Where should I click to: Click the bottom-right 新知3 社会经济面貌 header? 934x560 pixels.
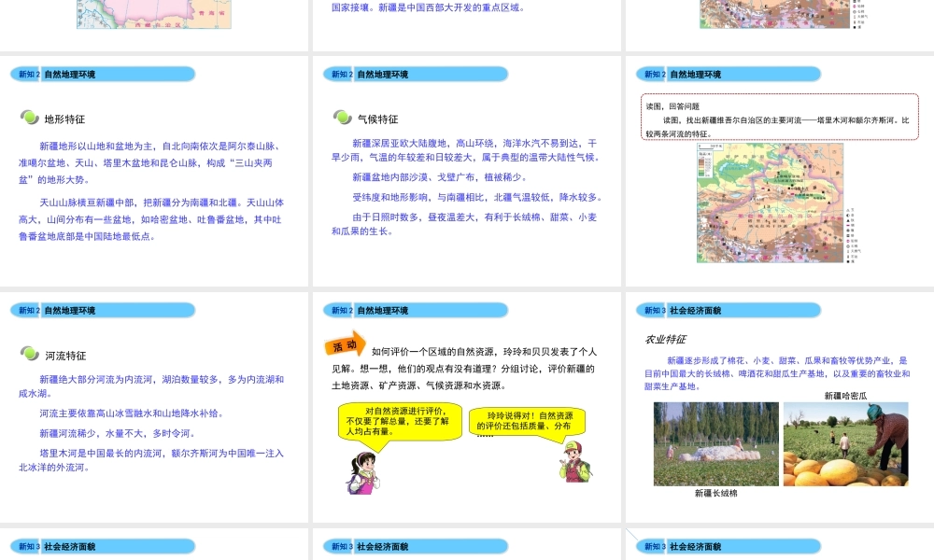(729, 546)
